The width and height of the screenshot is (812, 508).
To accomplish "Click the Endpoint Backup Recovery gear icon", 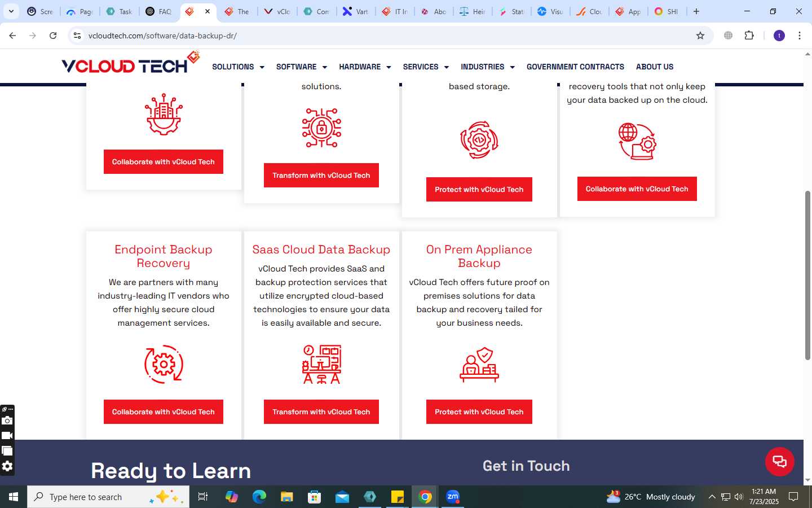I will (164, 364).
